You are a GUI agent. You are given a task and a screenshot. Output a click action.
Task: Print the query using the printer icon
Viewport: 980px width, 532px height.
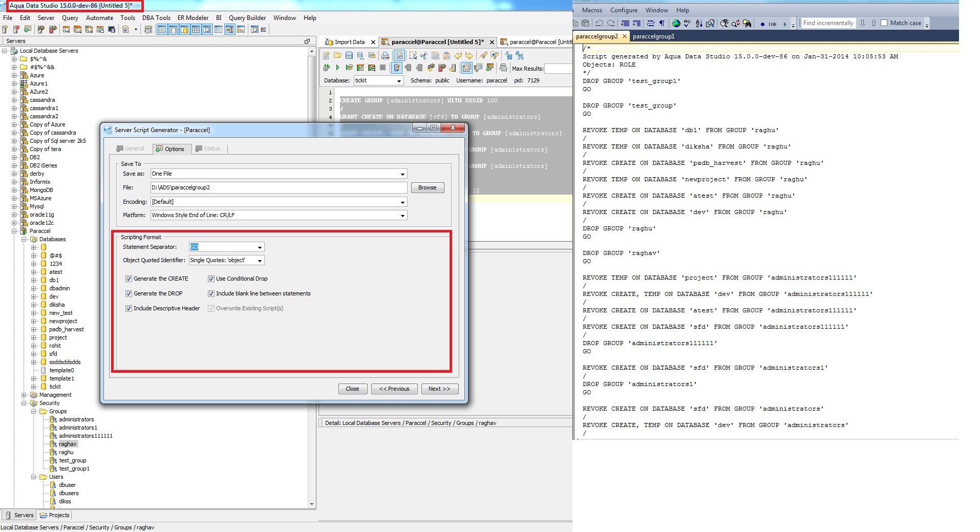[386, 55]
